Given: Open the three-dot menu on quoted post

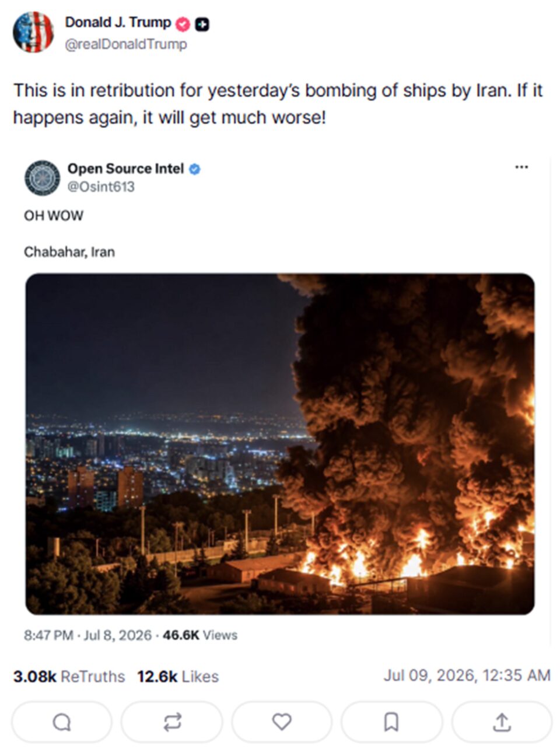Looking at the screenshot, I should coord(521,167).
